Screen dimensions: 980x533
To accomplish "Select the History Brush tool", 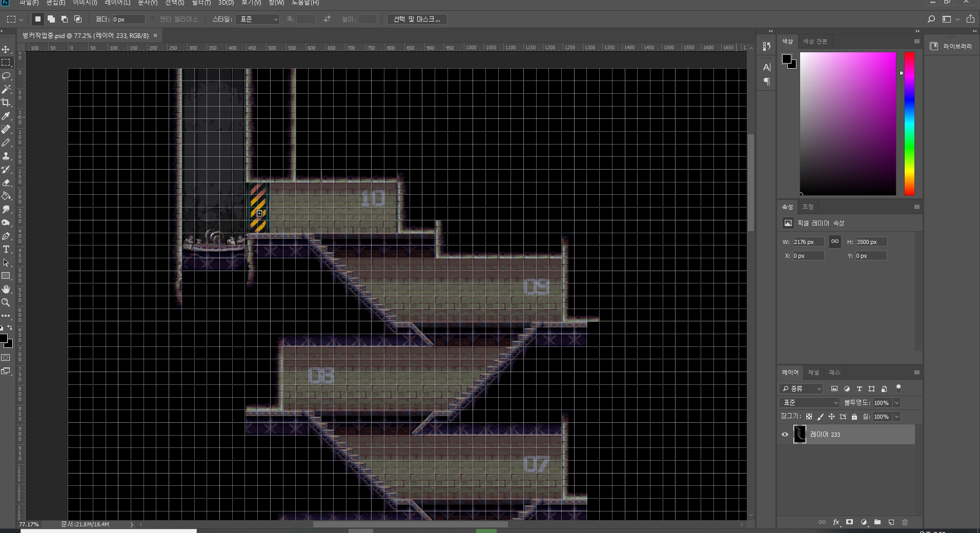I will click(x=6, y=169).
